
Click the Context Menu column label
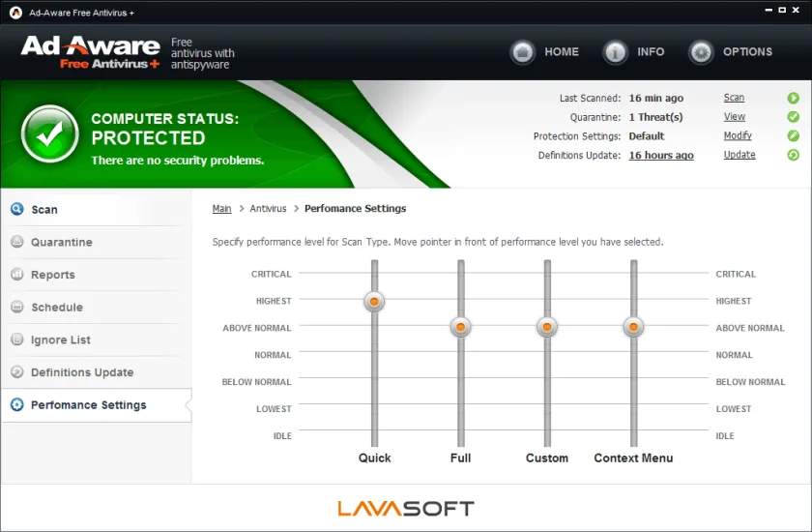tap(633, 458)
